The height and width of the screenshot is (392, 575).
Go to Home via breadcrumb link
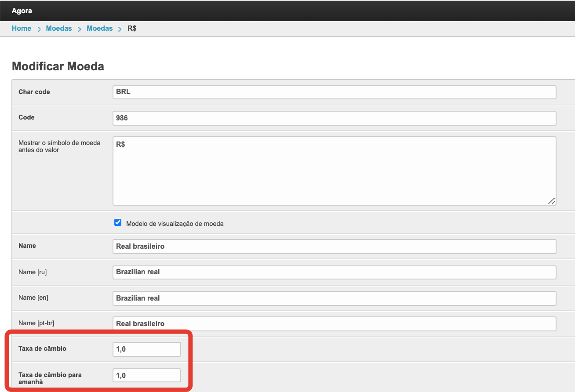pyautogui.click(x=22, y=29)
